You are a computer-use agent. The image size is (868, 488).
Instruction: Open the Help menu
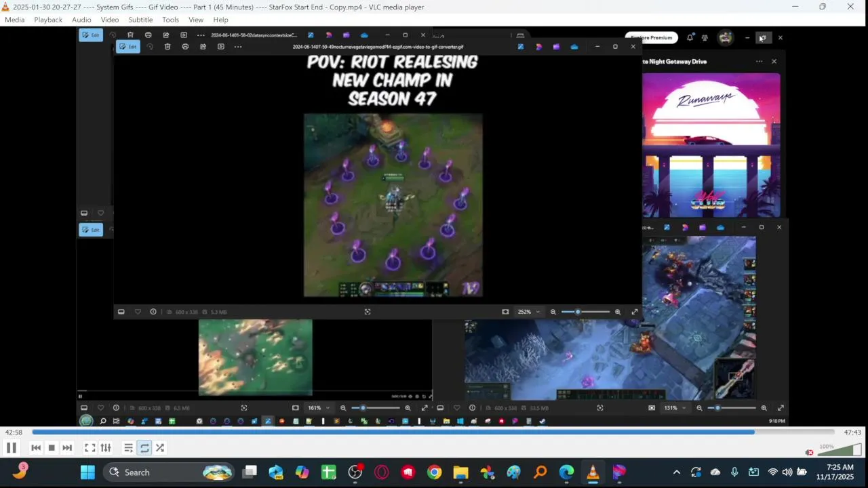(x=220, y=20)
